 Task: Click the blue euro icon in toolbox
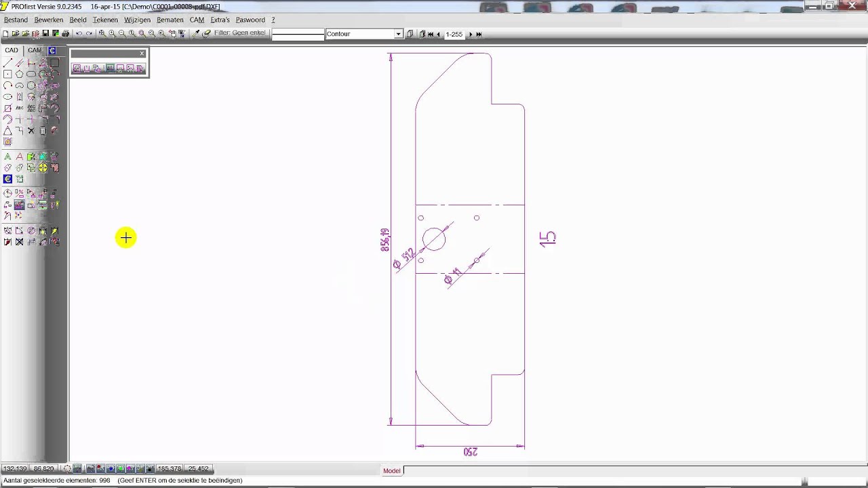point(7,179)
